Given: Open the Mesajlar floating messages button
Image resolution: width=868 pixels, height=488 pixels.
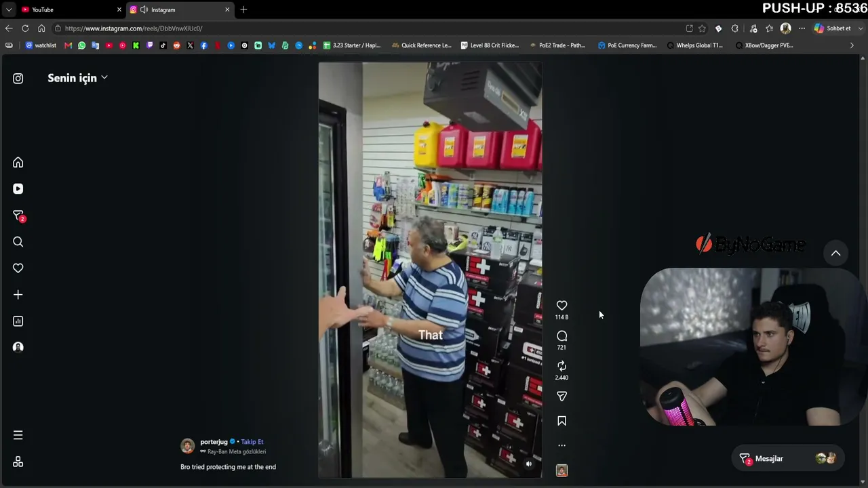Looking at the screenshot, I should pos(787,459).
